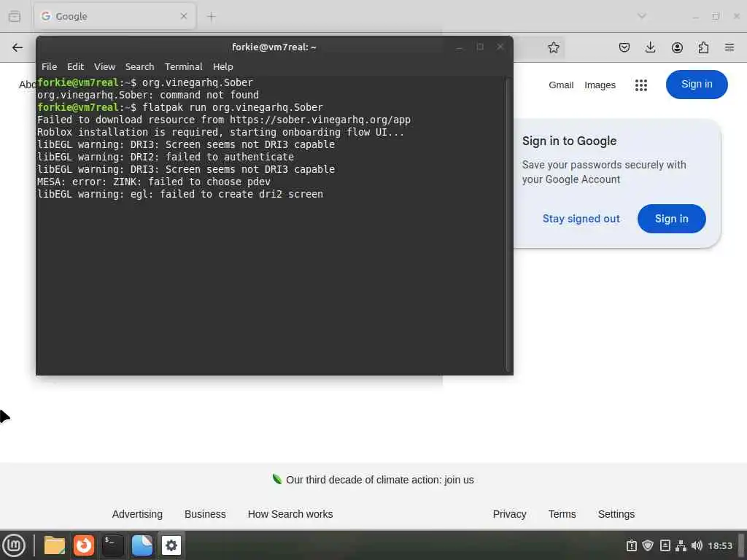Open the Files folder in taskbar
Viewport: 747px width, 560px height.
54,545
